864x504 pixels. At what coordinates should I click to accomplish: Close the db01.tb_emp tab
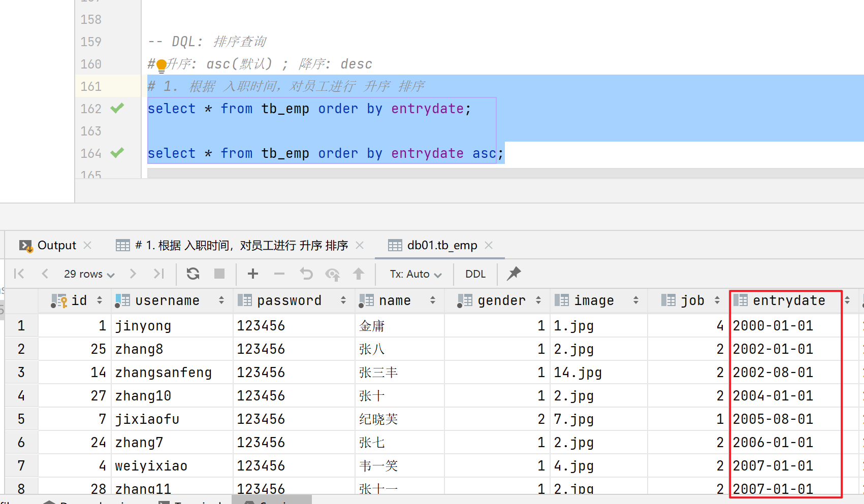pyautogui.click(x=489, y=246)
